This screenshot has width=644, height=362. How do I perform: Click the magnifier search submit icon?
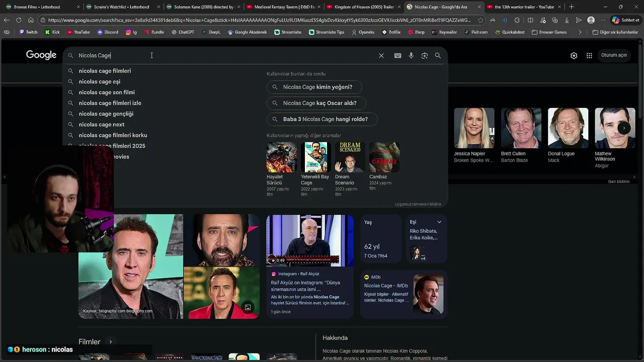pyautogui.click(x=438, y=56)
